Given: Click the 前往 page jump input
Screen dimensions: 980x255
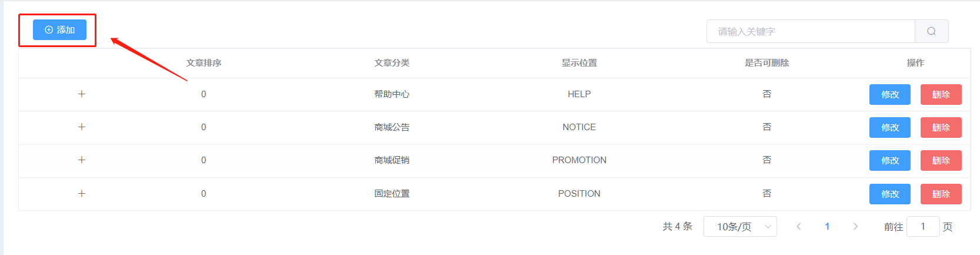Looking at the screenshot, I should pos(923,227).
